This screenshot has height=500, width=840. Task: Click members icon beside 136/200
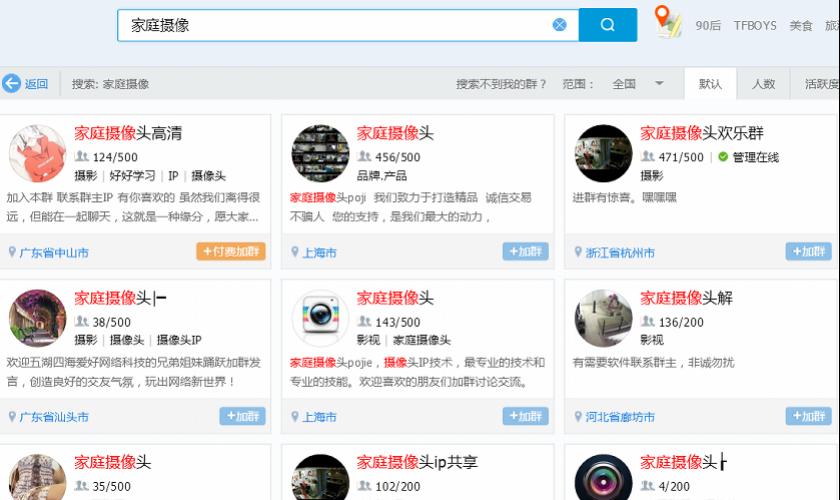(x=648, y=321)
